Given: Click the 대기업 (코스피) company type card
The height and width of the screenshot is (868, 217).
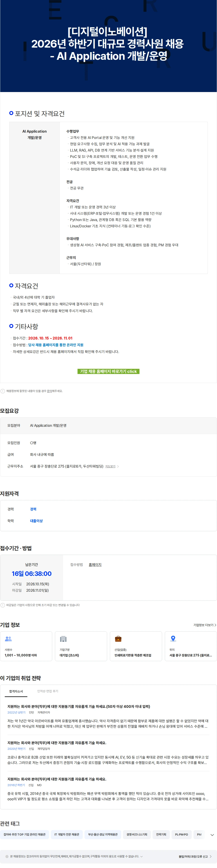Looking at the screenshot, I should tap(81, 646).
